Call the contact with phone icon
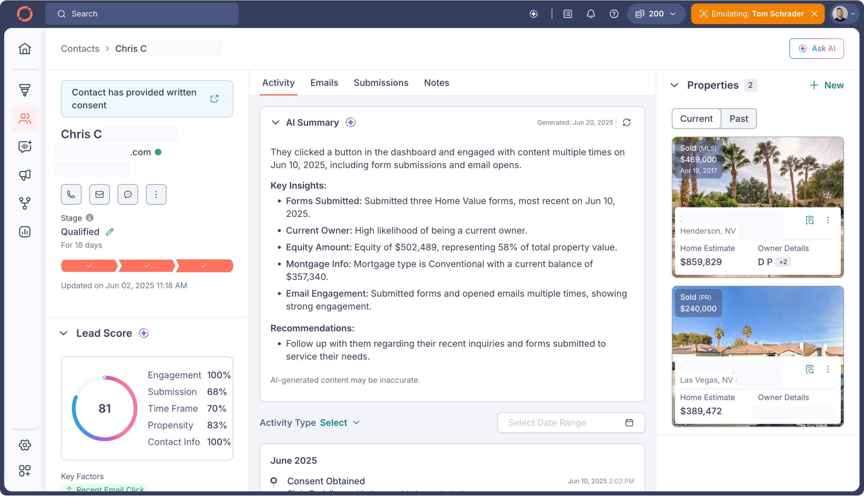864x504 pixels. (x=71, y=195)
